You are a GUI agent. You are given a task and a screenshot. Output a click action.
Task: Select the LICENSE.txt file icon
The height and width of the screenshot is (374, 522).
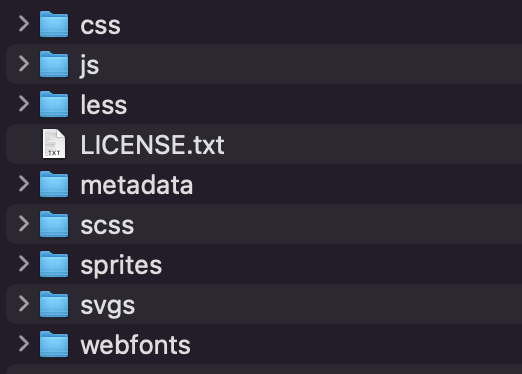pyautogui.click(x=54, y=144)
